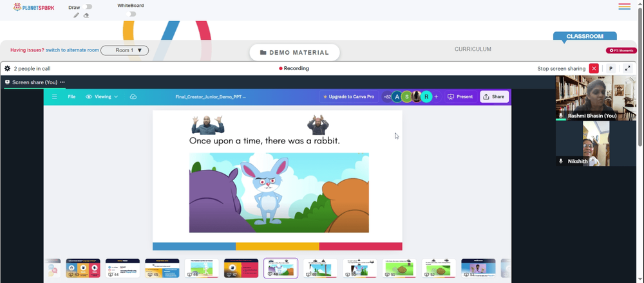Image resolution: width=644 pixels, height=283 pixels.
Task: Click Upgrade to Canva Pro
Action: pos(348,96)
